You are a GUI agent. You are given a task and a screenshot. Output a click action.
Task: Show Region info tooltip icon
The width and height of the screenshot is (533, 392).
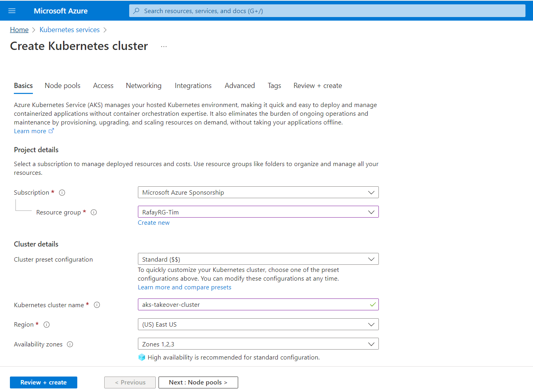click(47, 325)
